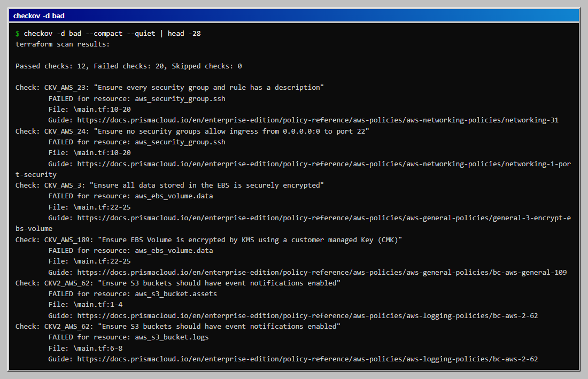Screen dimensions: 588x379
Task: Click the "File: \main.tf:1-4" line
Action: point(86,305)
